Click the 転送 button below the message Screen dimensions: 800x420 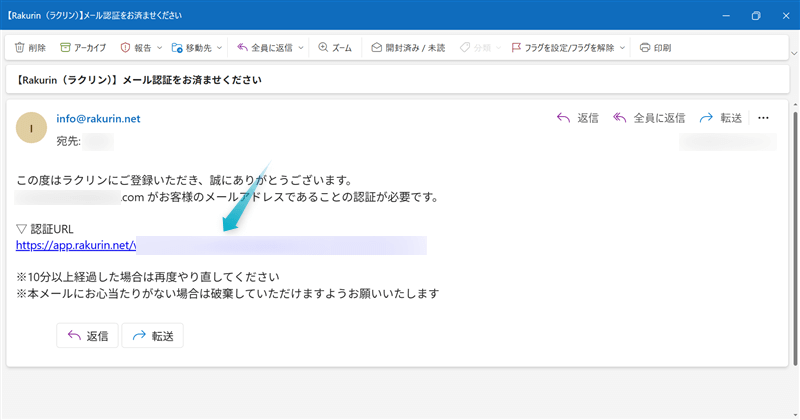tap(153, 336)
